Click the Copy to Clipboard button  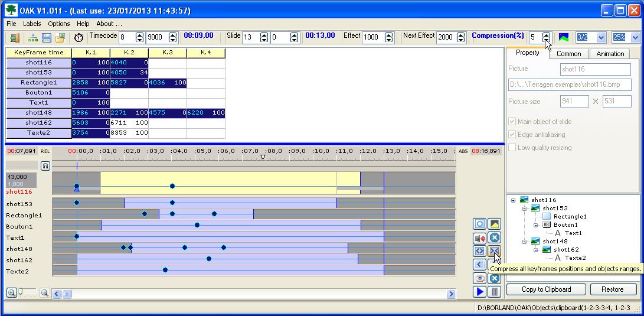point(546,289)
